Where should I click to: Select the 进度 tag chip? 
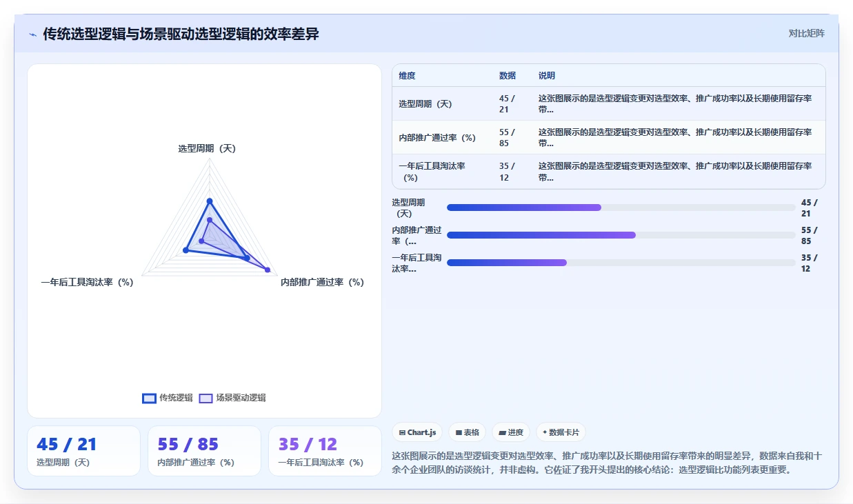(x=511, y=432)
